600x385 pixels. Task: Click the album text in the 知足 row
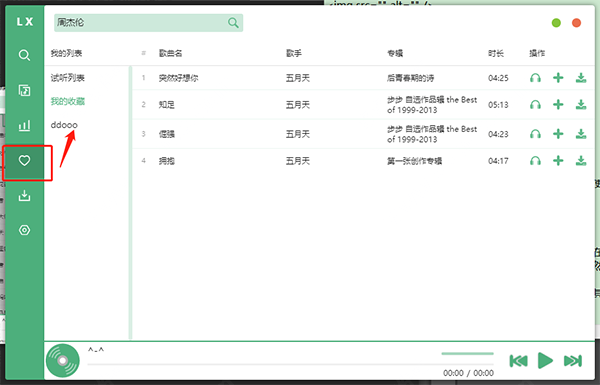coord(432,104)
